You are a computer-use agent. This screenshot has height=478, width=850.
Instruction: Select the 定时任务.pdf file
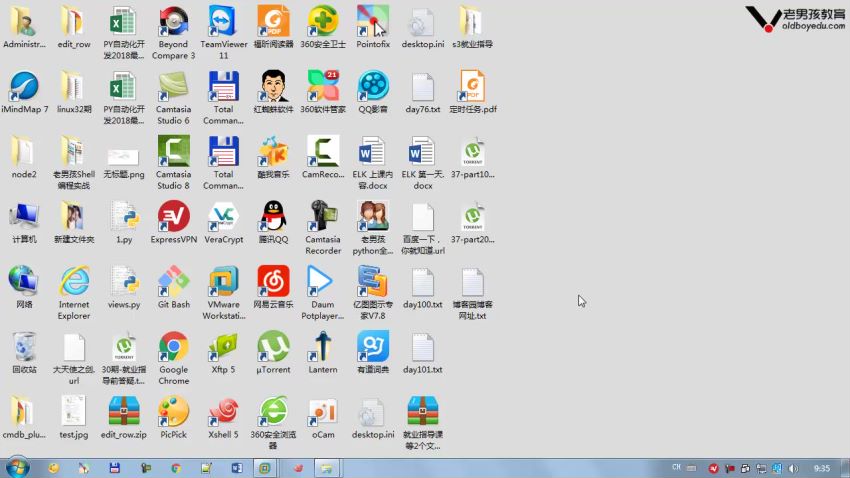point(473,92)
